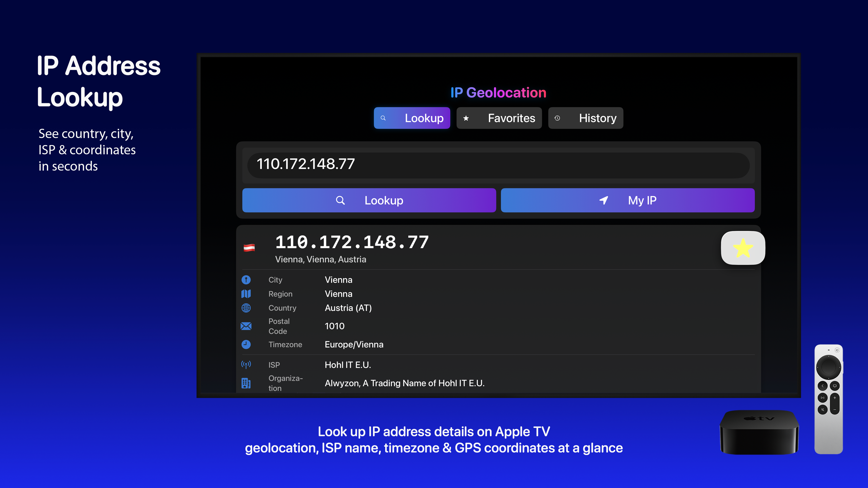Click the ISP antenna icon
Screen dimensions: 868x488
tap(246, 365)
